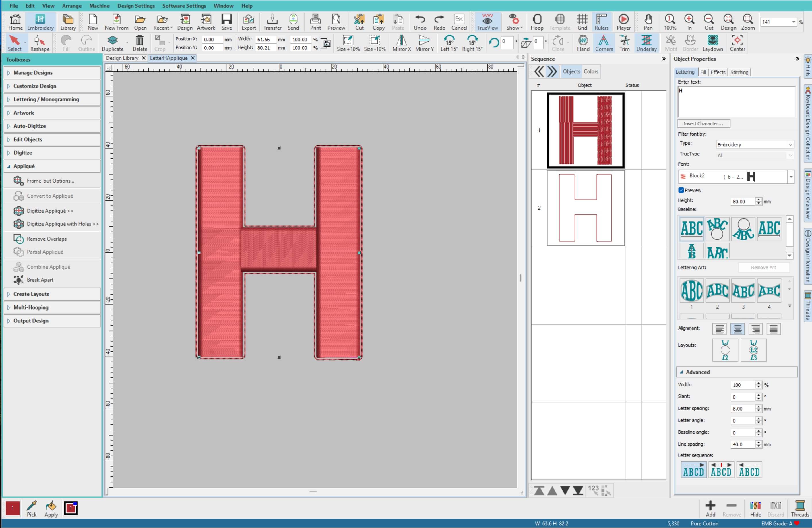
Task: Switch to the Stitching tab
Action: coord(739,72)
